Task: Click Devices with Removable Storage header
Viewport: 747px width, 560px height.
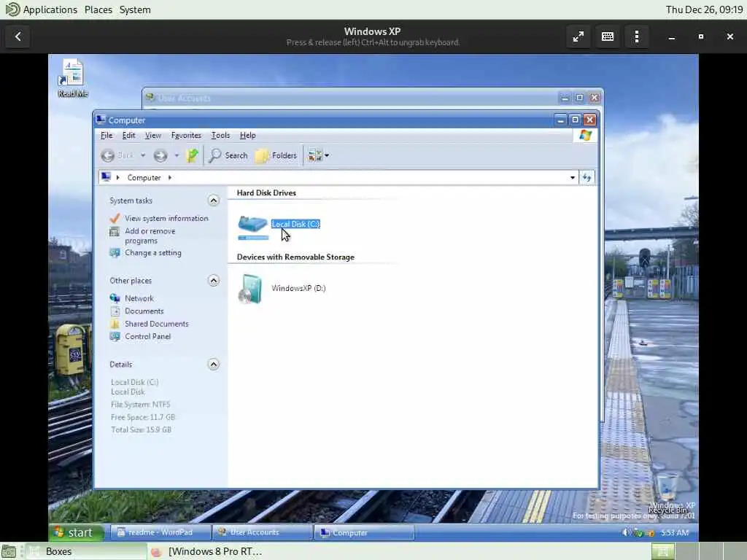Action: pos(295,257)
